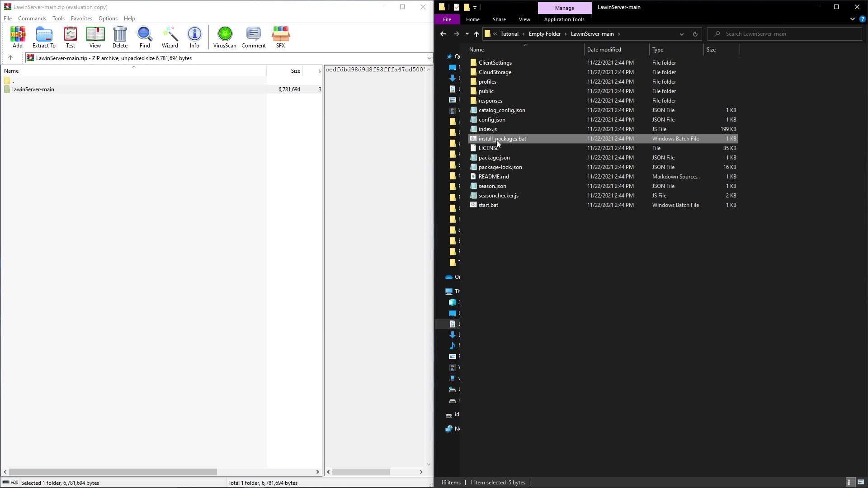Navigate up one folder level in Explorer
The width and height of the screenshot is (868, 488).
(476, 34)
